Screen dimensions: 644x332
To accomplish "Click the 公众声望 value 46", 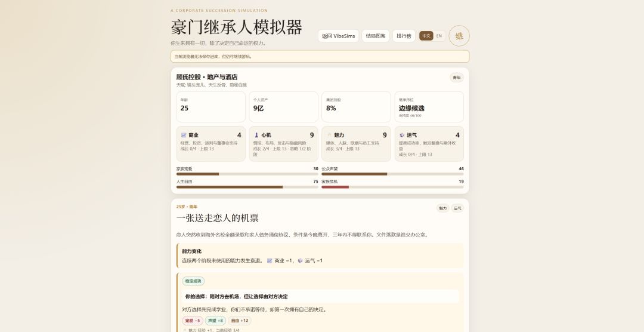I will tap(461, 168).
